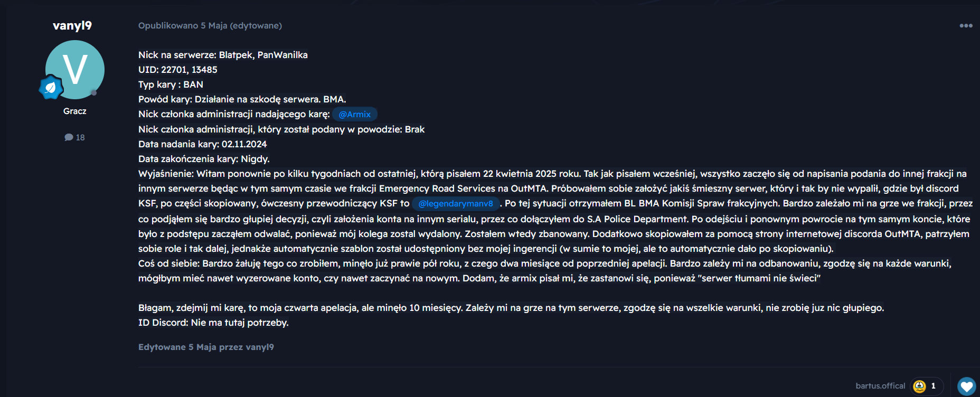This screenshot has width=980, height=397.
Task: Open vanyl9's teal V avatar
Action: (x=75, y=70)
